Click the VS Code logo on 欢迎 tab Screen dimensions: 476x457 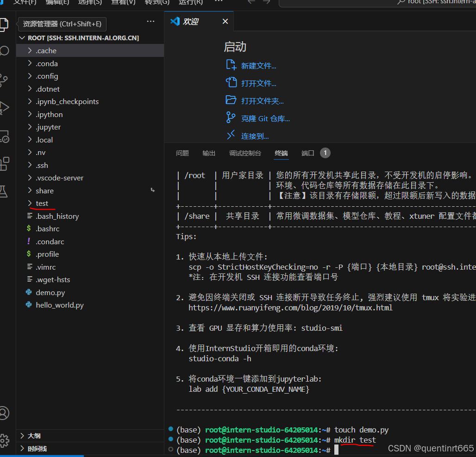175,21
